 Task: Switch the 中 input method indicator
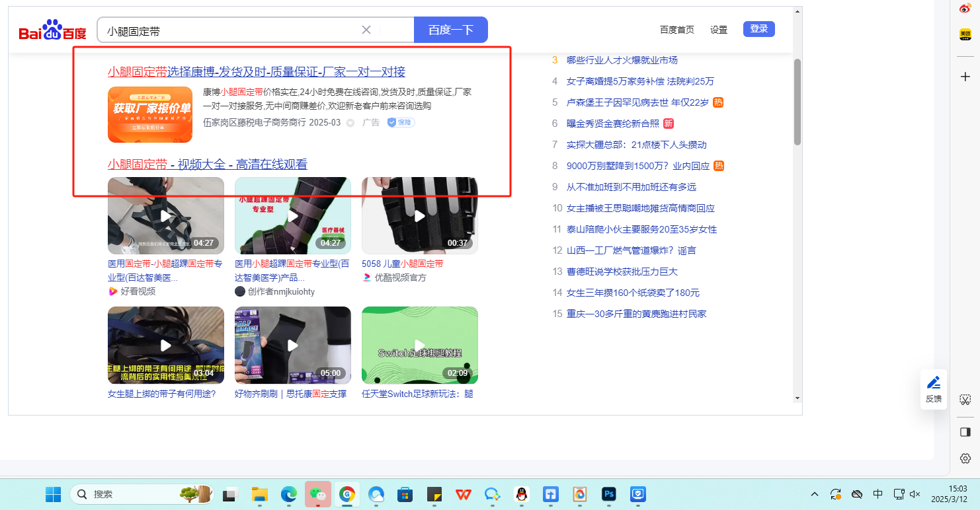click(878, 494)
